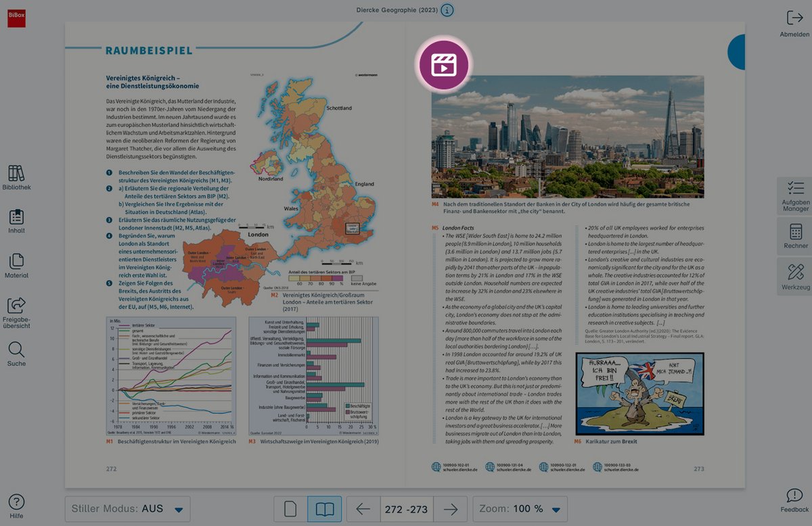Open Zoom 100% dropdown
Image resolution: width=812 pixels, height=526 pixels.
(520, 509)
